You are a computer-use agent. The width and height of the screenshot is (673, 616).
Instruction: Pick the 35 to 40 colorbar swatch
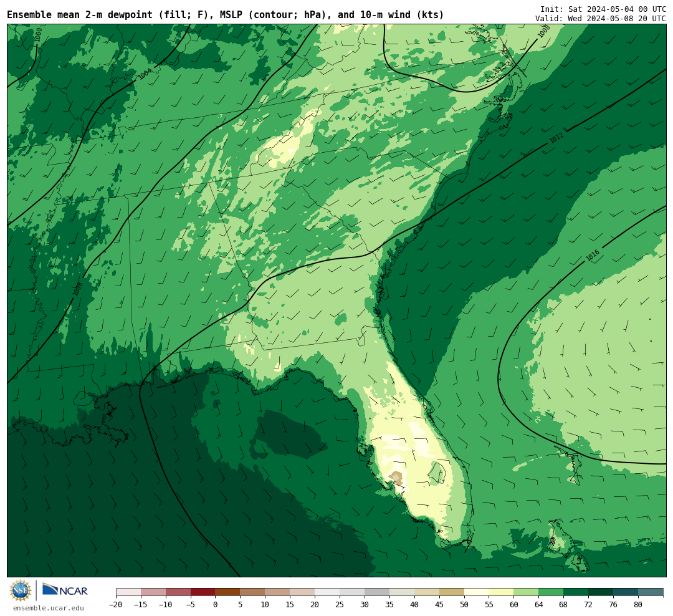[402, 592]
